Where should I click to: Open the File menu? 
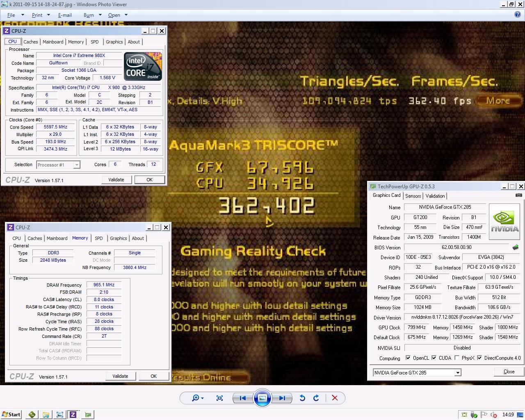point(11,15)
